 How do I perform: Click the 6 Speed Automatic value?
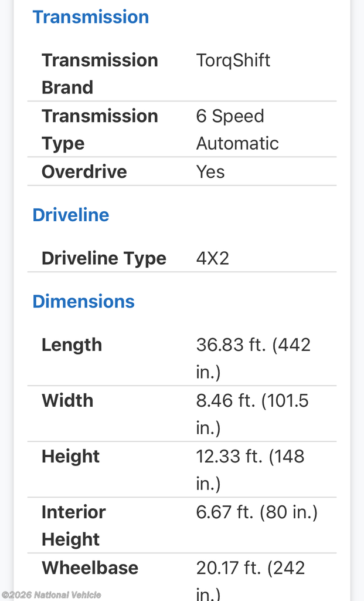[237, 129]
